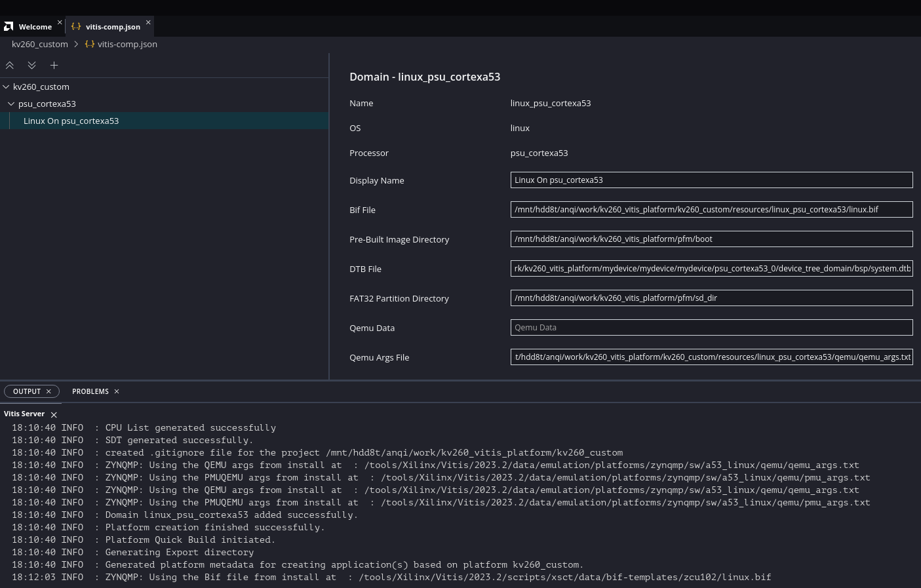Close the vitis-comp.json tab
The image size is (921, 588).
(x=148, y=22)
